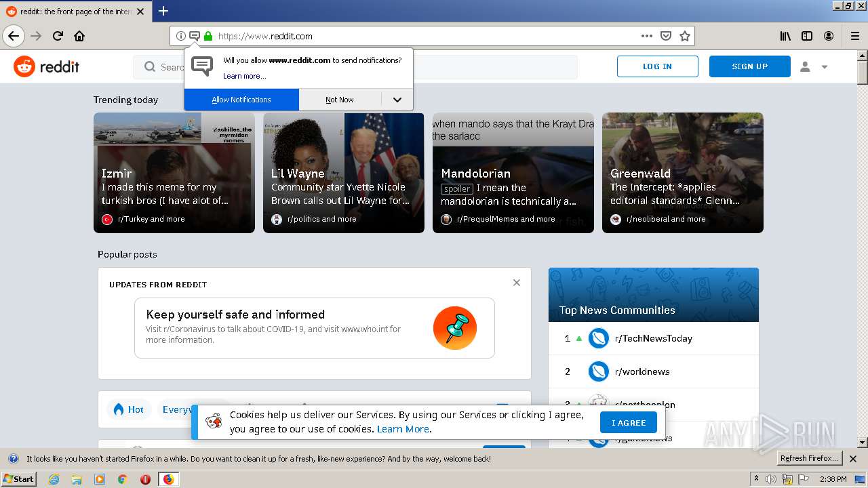The height and width of the screenshot is (488, 868).
Task: Click Firefox taskbar button
Action: point(168,479)
